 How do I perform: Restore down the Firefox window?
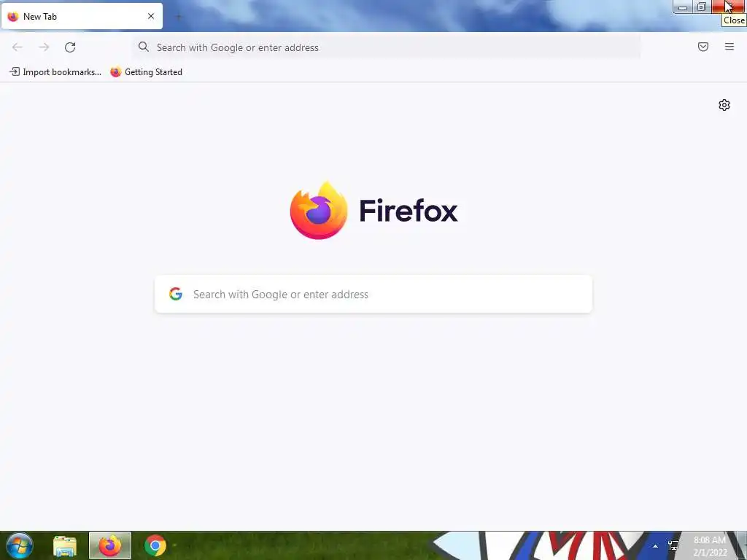point(702,7)
